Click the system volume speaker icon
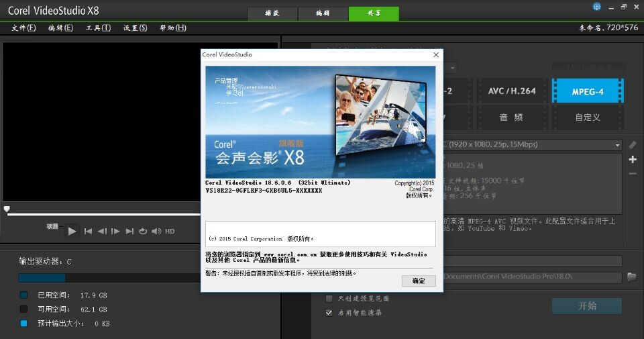This screenshot has width=644, height=339. click(156, 231)
